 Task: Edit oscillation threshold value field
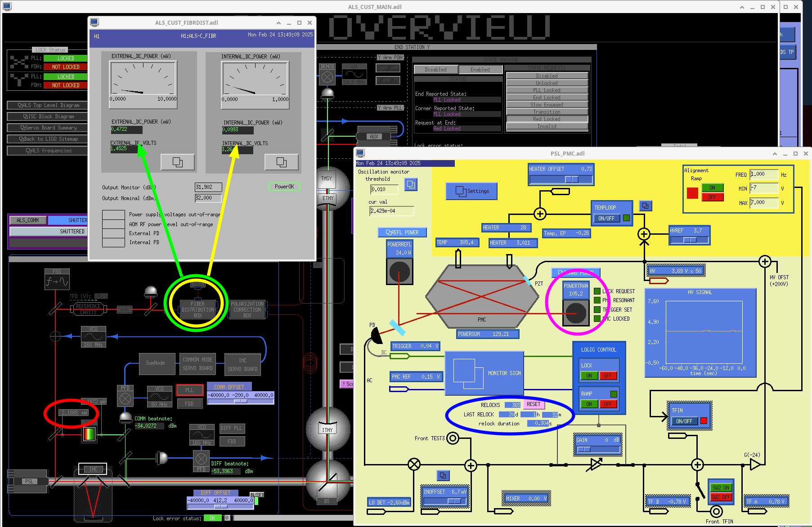coord(384,189)
